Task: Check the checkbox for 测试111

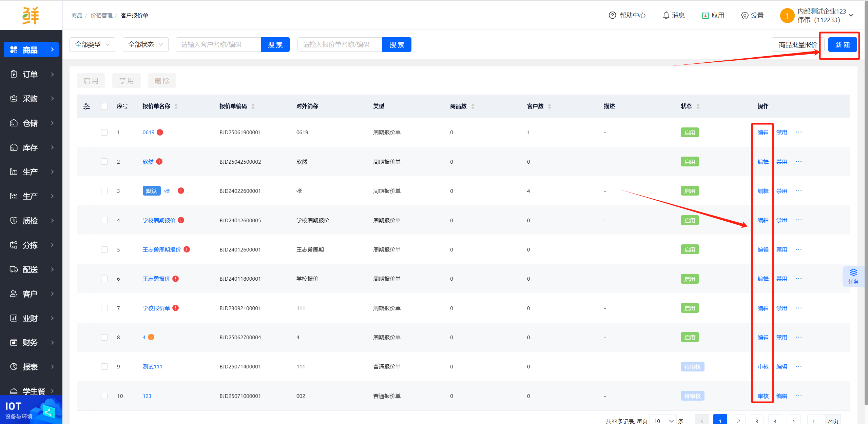Action: click(104, 366)
